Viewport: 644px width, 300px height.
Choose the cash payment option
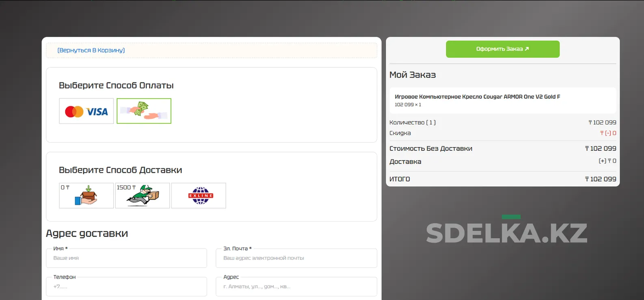[144, 111]
